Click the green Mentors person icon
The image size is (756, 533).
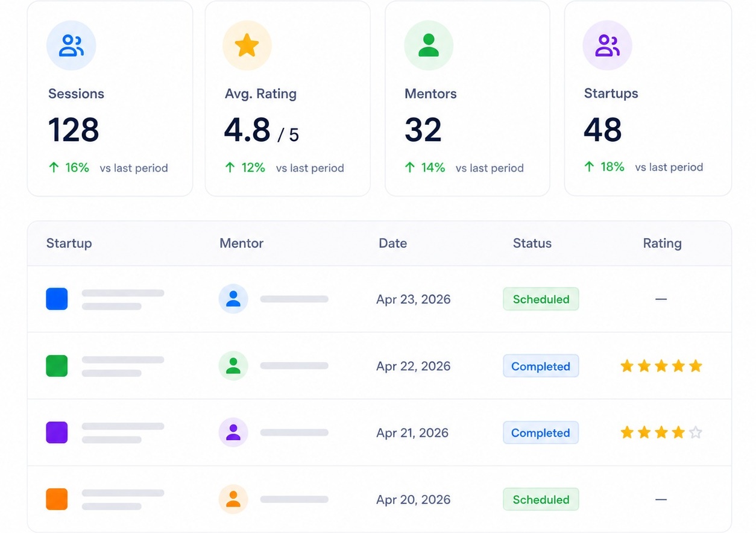429,45
